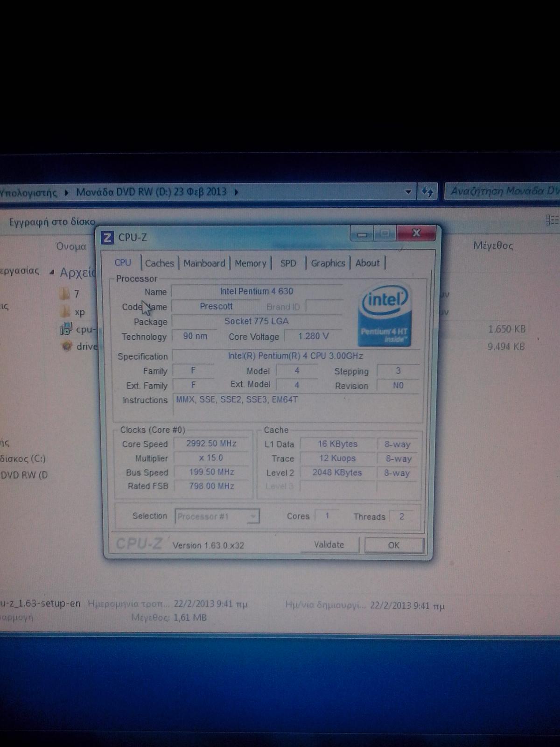The image size is (560, 747).
Task: Click the Technology value 90 nm
Action: click(195, 336)
